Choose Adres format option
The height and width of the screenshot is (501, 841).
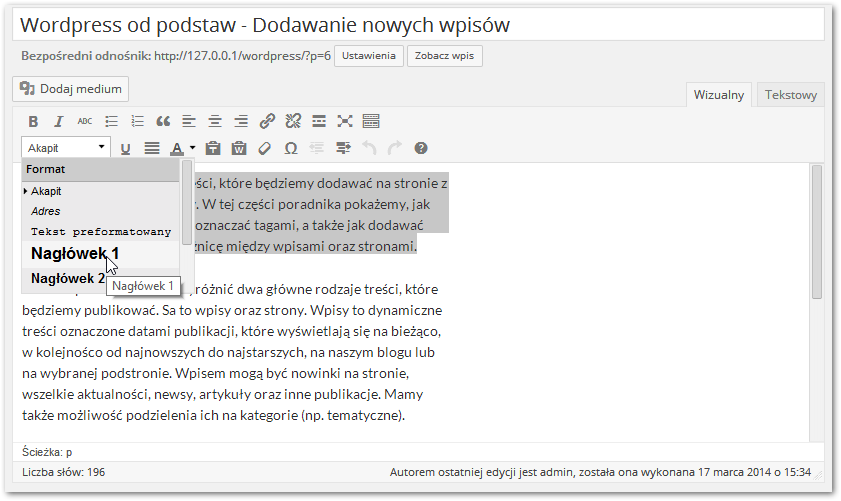tap(100, 211)
